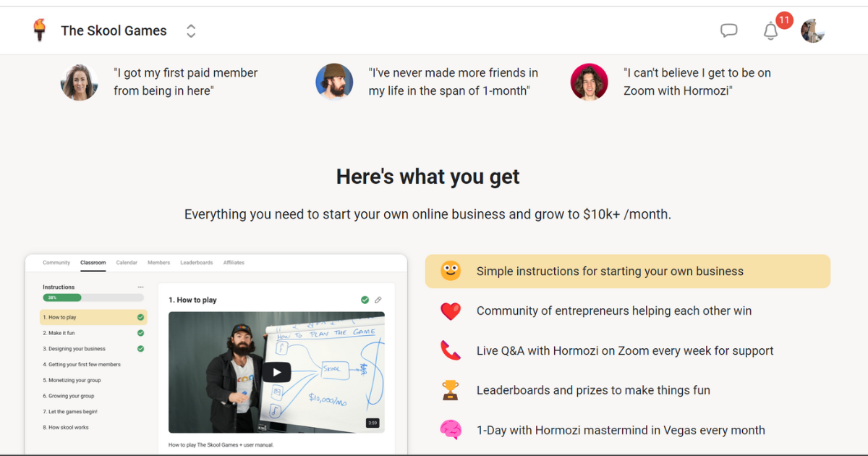Open the Instructions three-dot options menu
The width and height of the screenshot is (868, 456).
pyautogui.click(x=140, y=287)
